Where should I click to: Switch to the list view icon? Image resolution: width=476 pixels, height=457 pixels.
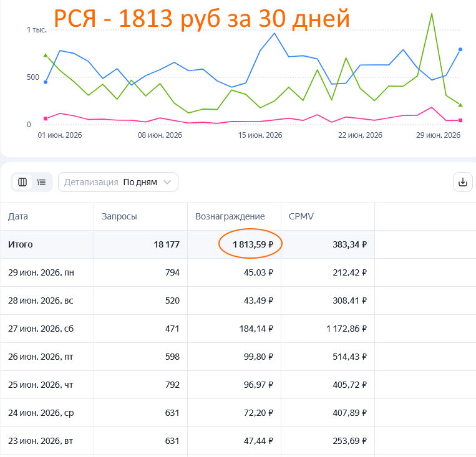pyautogui.click(x=41, y=182)
